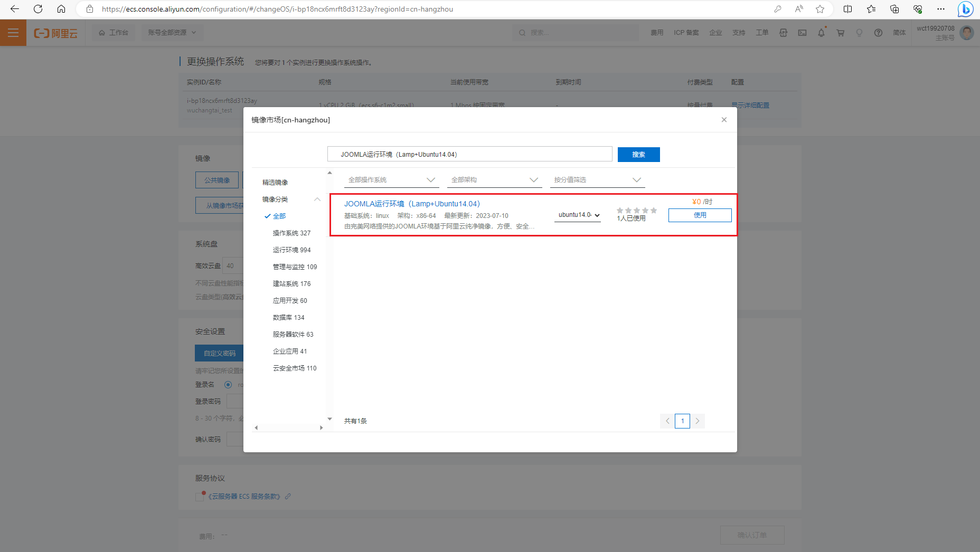Screen dimensions: 980x552
Task: Collapse the 镜像分类 category section
Action: (x=317, y=199)
